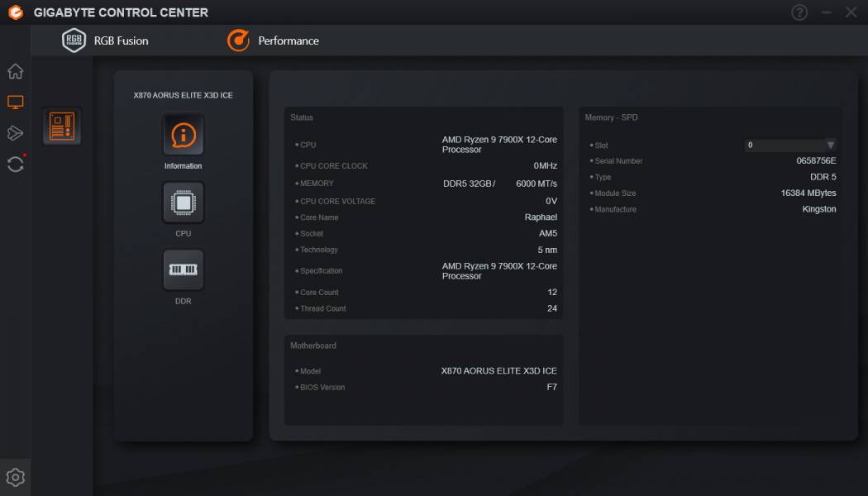Minimize the Gigabyte Control Center window

(826, 12)
